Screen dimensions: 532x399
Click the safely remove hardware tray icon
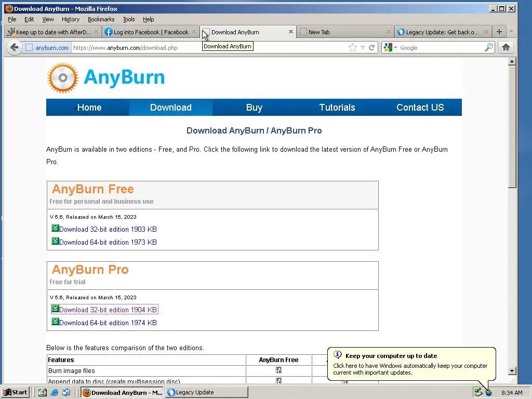[478, 393]
